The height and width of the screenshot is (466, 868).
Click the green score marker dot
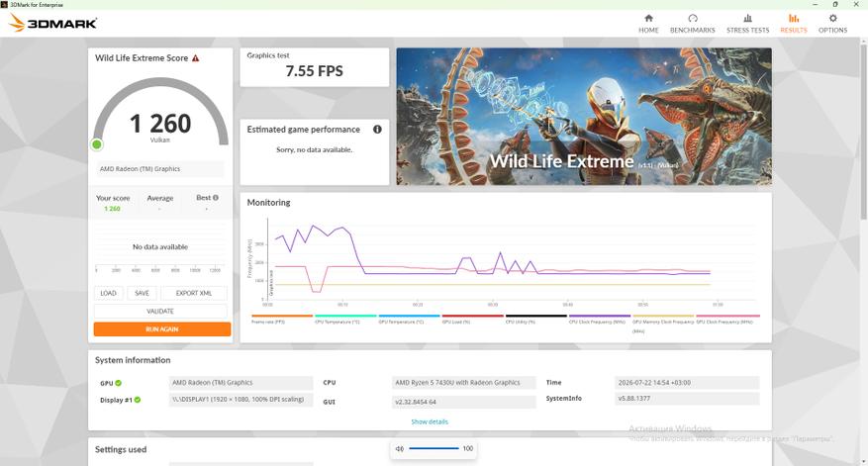[x=97, y=144]
